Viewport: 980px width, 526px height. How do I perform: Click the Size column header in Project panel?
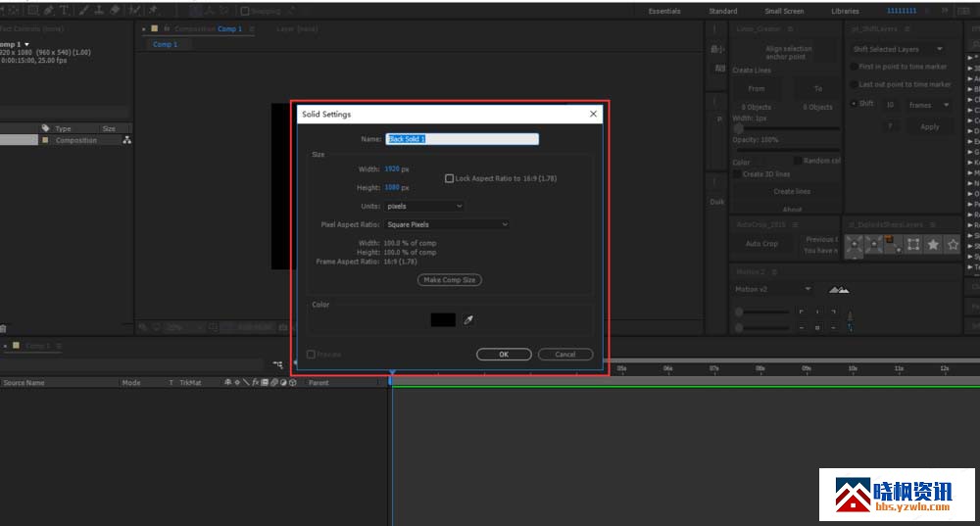coord(109,128)
